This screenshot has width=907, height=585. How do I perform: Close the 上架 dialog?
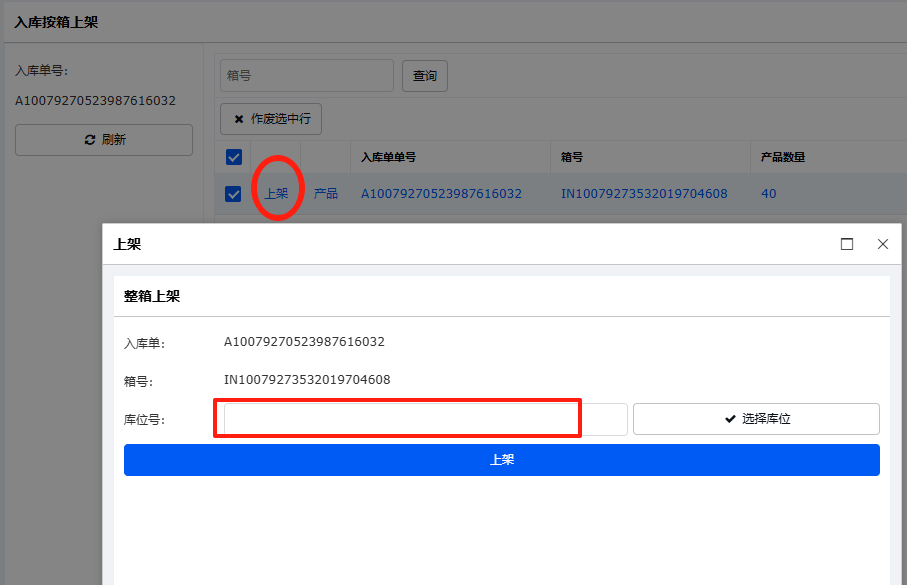click(882, 244)
